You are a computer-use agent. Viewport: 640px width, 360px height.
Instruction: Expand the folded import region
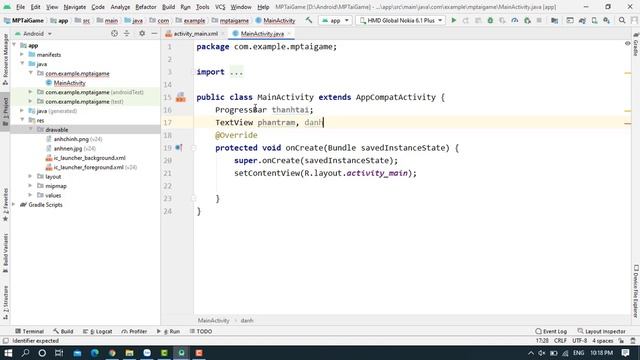(x=236, y=72)
